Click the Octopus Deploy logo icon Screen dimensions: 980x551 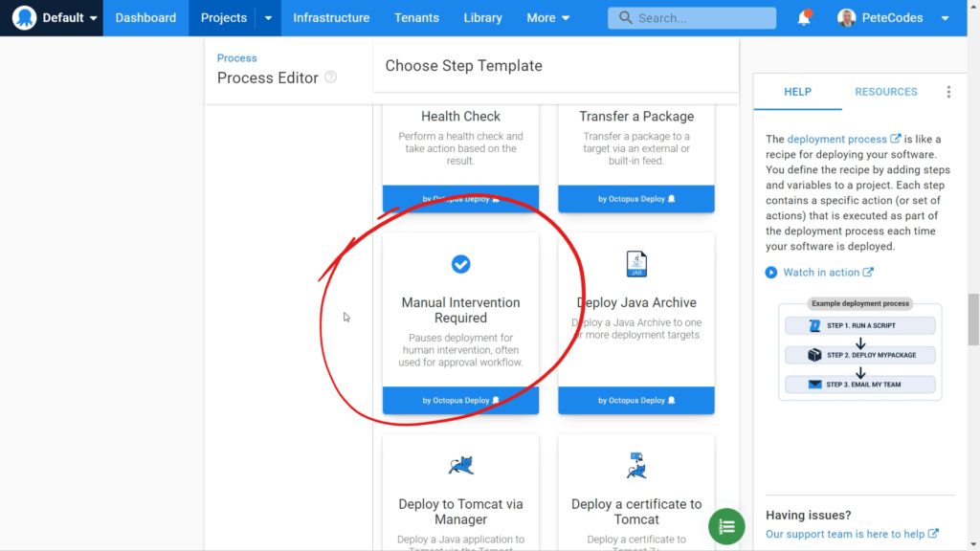click(x=24, y=17)
